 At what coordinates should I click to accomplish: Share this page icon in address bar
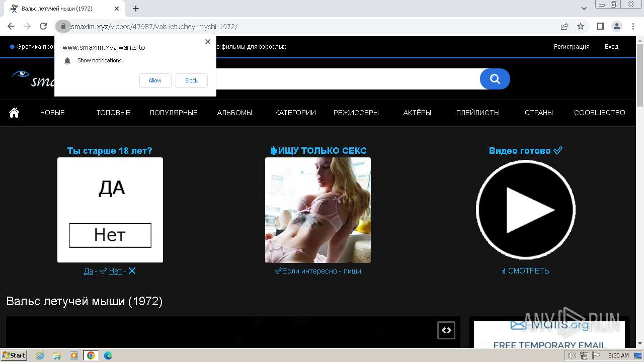[x=565, y=27]
